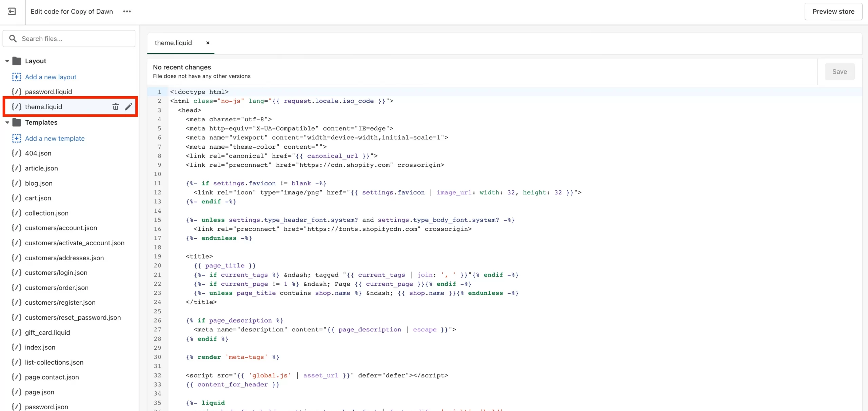Toggle the Templates folder open or closed
Image resolution: width=868 pixels, height=411 pixels.
(8, 122)
